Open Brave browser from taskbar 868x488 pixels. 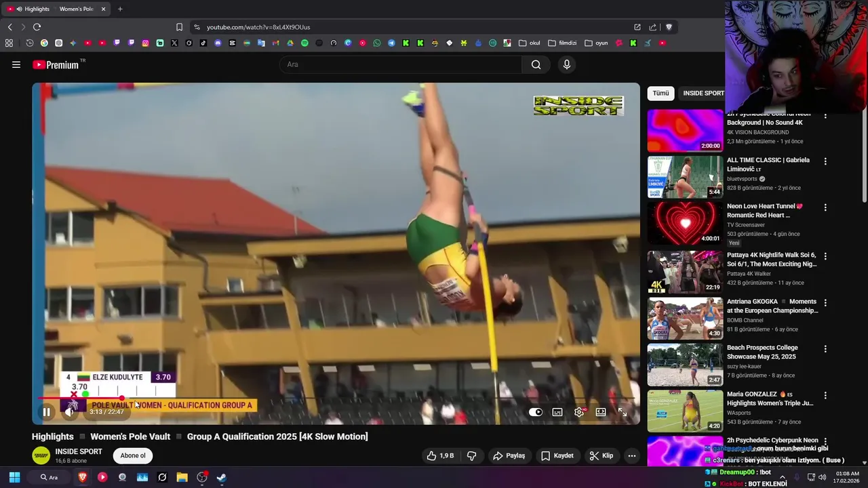pyautogui.click(x=83, y=477)
